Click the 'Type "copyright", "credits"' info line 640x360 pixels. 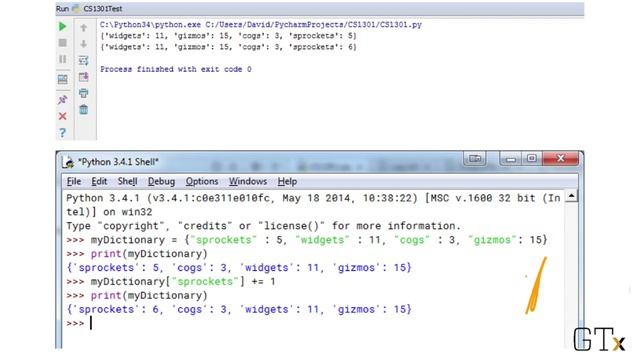[x=264, y=226]
